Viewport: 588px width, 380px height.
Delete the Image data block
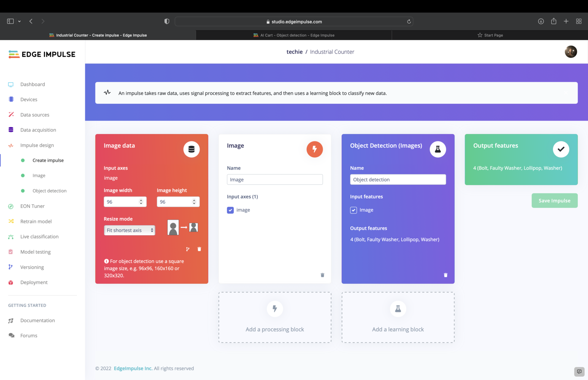click(199, 249)
